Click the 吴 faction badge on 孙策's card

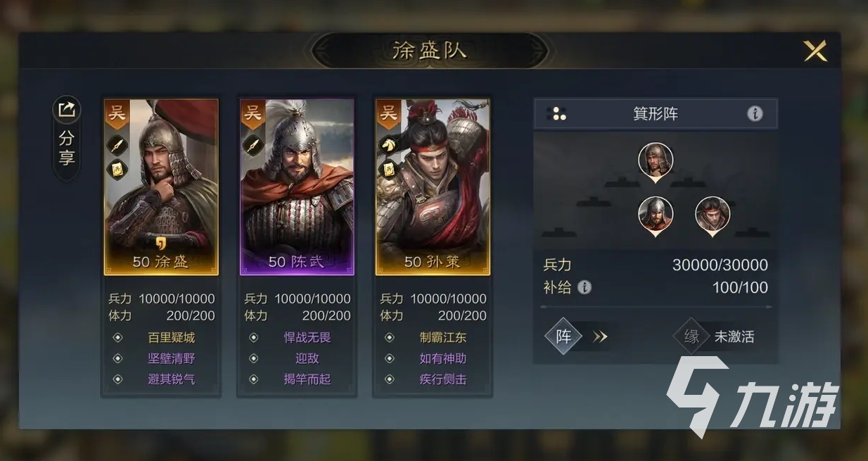pos(388,113)
